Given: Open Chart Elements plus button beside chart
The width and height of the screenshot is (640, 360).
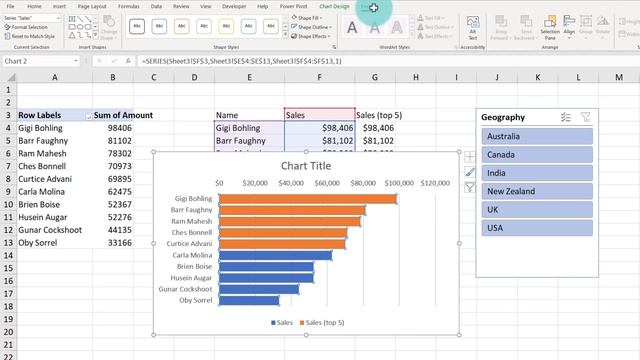Looking at the screenshot, I should 470,157.
